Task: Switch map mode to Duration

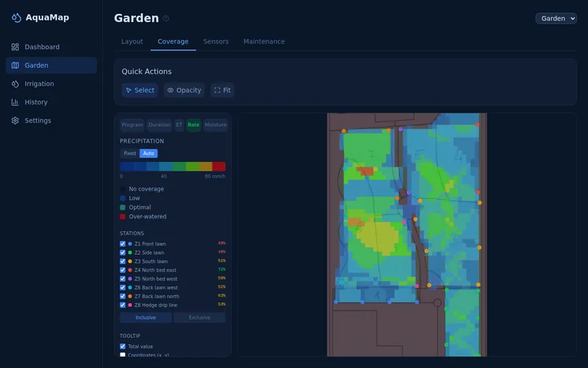Action: click(159, 125)
